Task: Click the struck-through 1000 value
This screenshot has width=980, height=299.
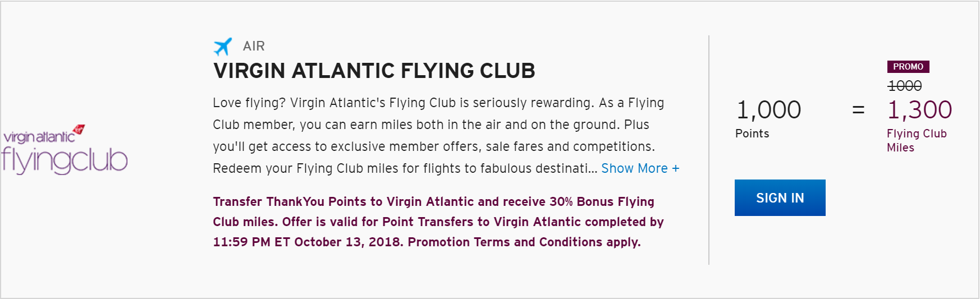Action: (904, 86)
